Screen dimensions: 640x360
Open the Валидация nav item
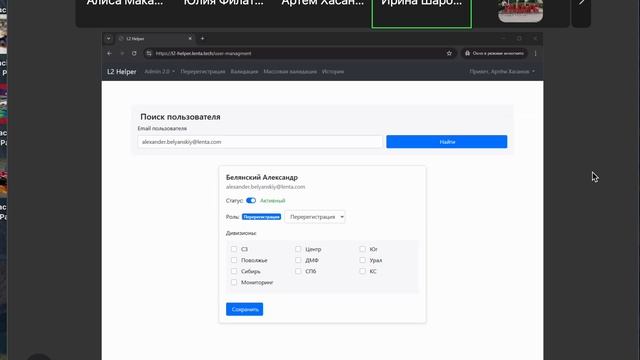244,71
